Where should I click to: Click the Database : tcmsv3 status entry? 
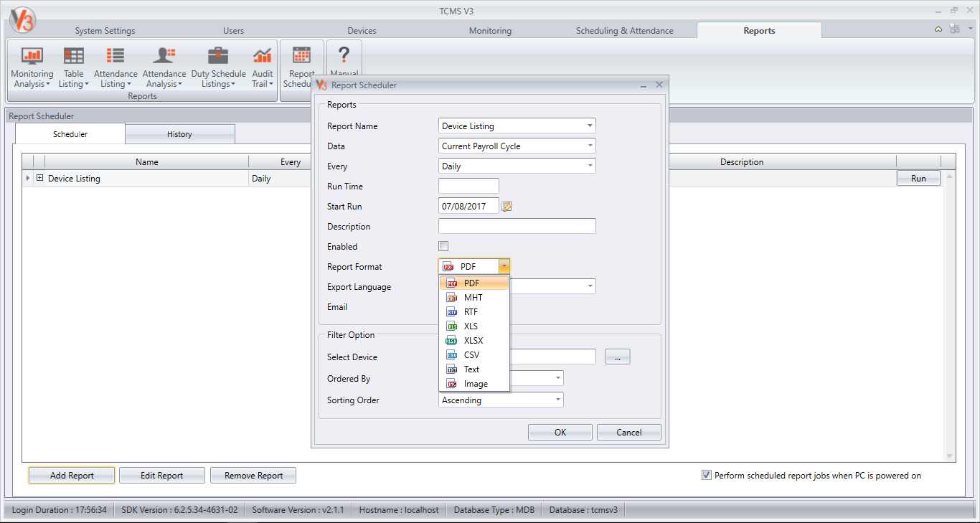pyautogui.click(x=583, y=510)
